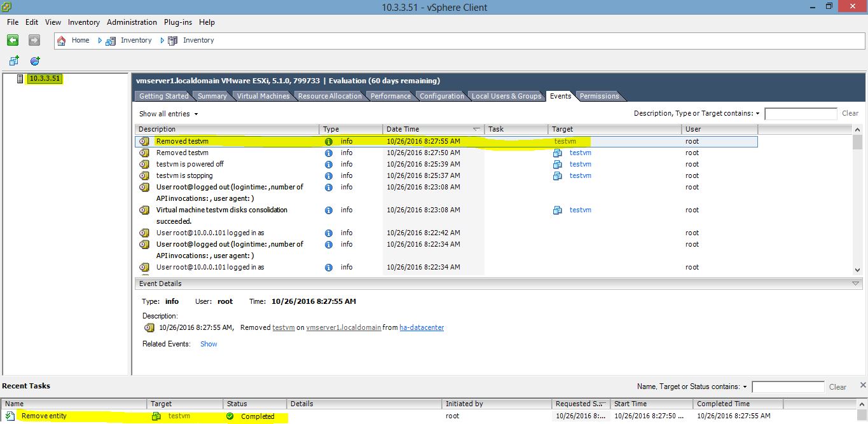The width and height of the screenshot is (868, 424).
Task: Click the New Resource Pool toolbar icon
Action: (x=35, y=61)
